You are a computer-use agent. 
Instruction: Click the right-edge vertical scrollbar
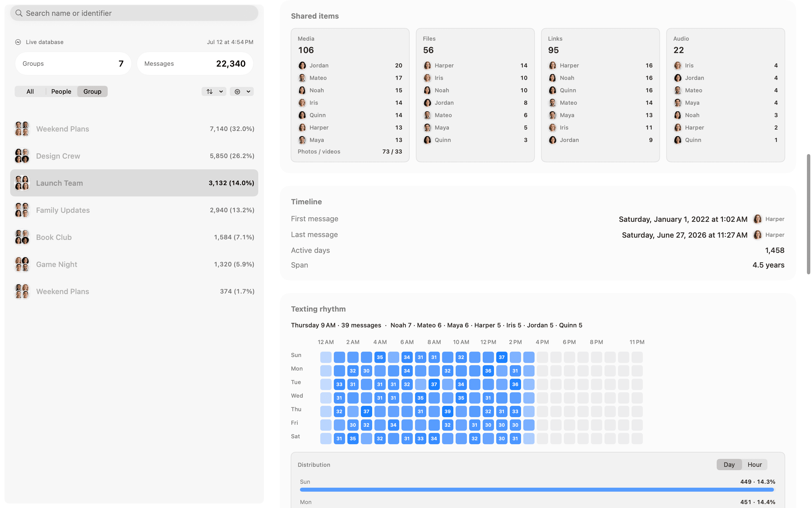tap(809, 214)
